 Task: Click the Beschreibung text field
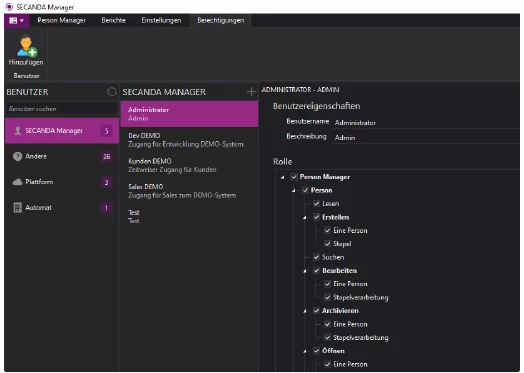point(426,137)
